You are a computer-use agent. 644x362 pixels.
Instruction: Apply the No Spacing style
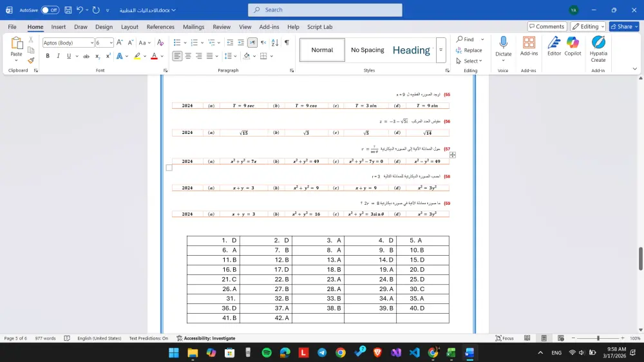click(367, 50)
